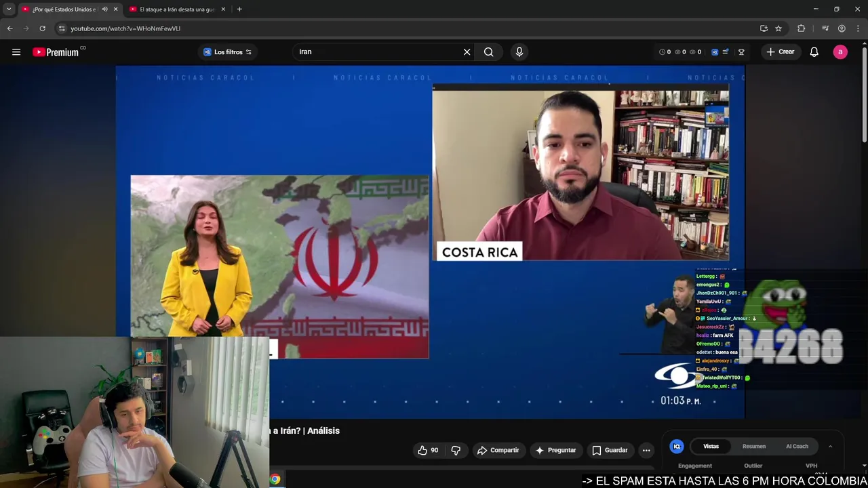Save the video with 'Guardar'

click(x=610, y=450)
